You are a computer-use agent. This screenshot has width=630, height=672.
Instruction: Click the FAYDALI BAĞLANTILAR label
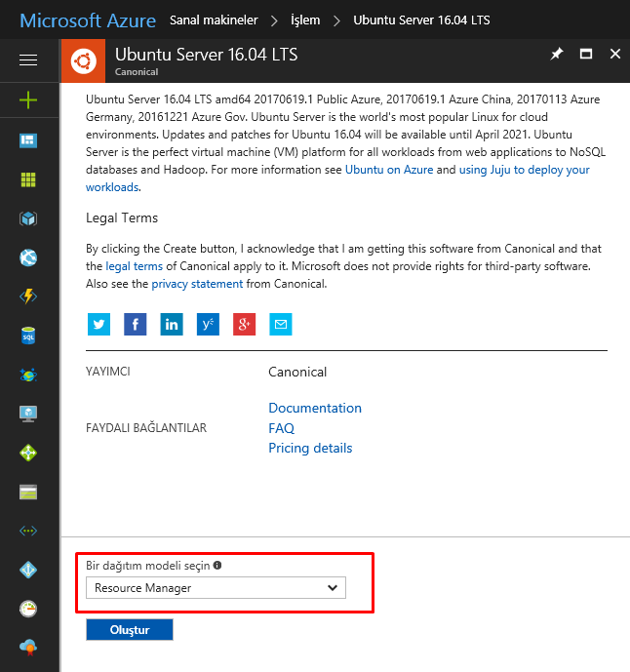(146, 428)
